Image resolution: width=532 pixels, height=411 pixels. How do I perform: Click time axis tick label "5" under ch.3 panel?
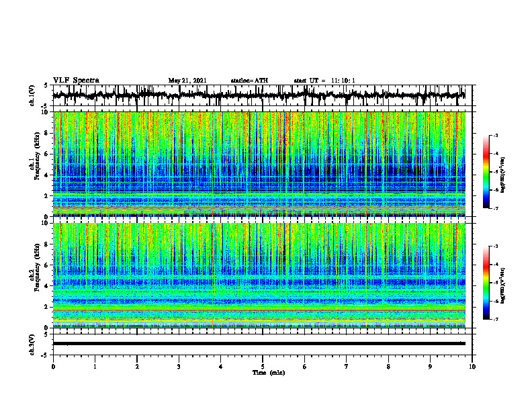263,367
